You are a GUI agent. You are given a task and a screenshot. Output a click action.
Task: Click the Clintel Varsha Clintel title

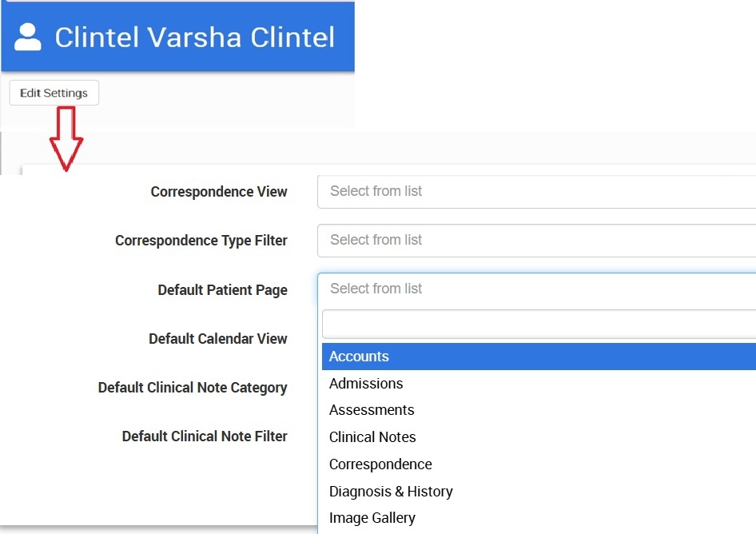click(194, 38)
